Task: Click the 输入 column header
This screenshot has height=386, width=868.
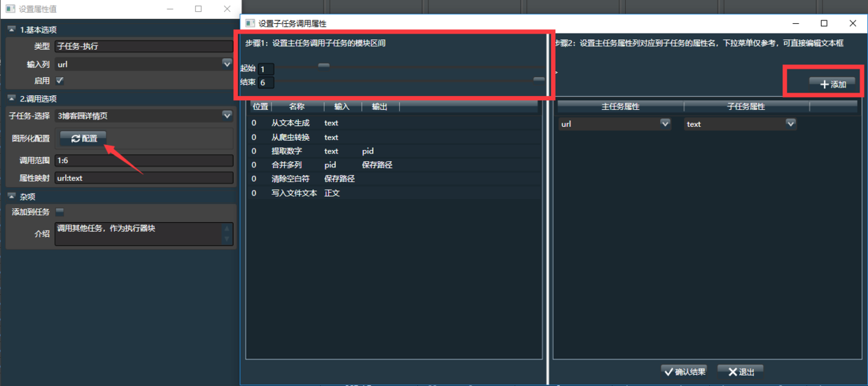Action: pos(342,106)
